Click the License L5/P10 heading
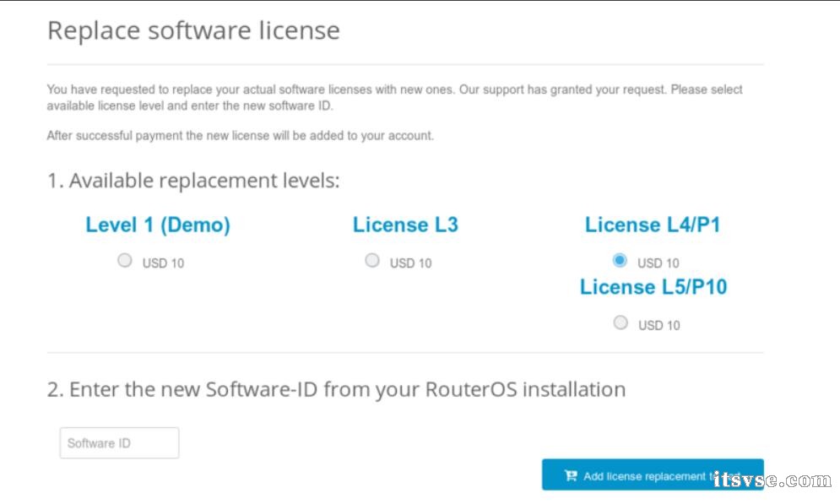Image resolution: width=840 pixels, height=504 pixels. click(653, 287)
